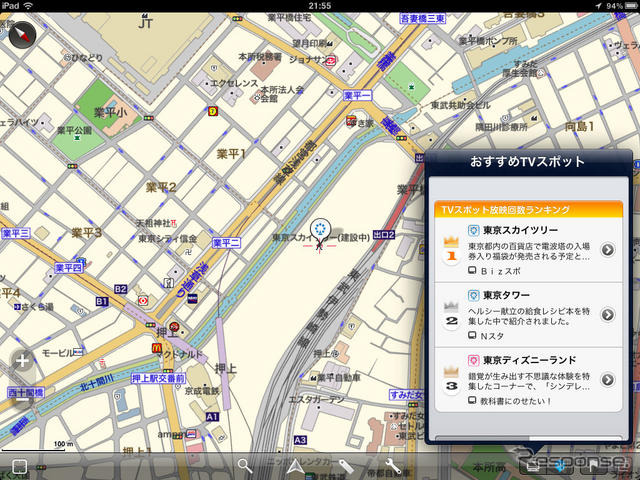Tap the Tokyo Skytree map pin

tap(320, 230)
